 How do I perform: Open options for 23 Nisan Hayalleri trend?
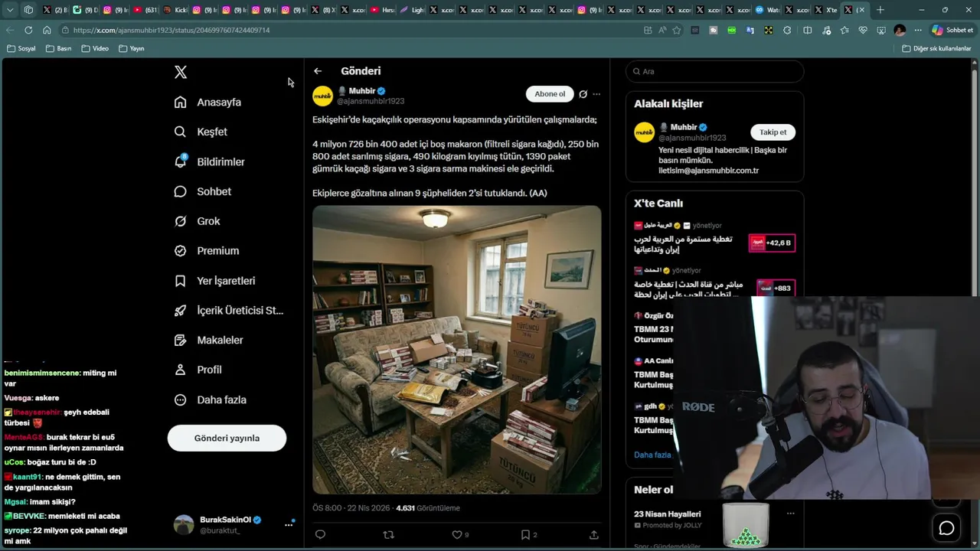pyautogui.click(x=790, y=514)
